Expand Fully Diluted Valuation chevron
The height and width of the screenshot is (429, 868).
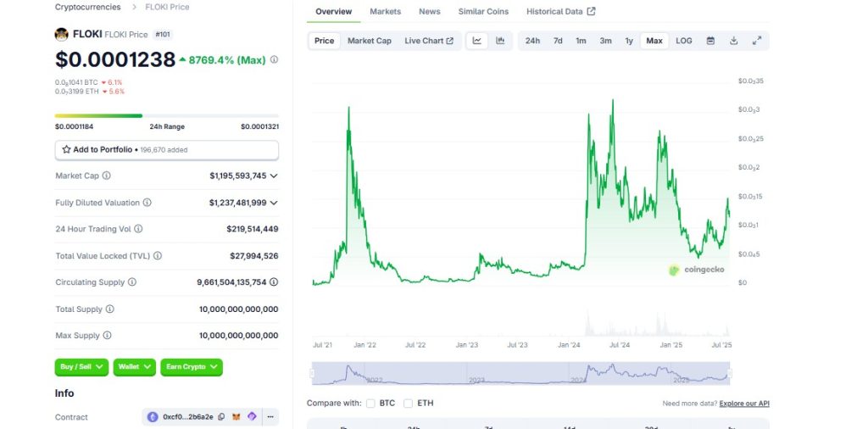pos(274,203)
